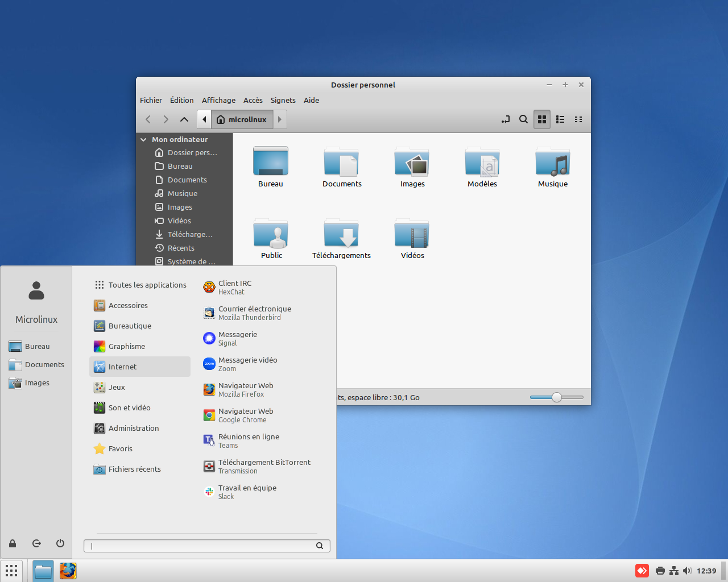This screenshot has height=582, width=728.
Task: Open Transmission BitTorrent client
Action: tap(264, 467)
